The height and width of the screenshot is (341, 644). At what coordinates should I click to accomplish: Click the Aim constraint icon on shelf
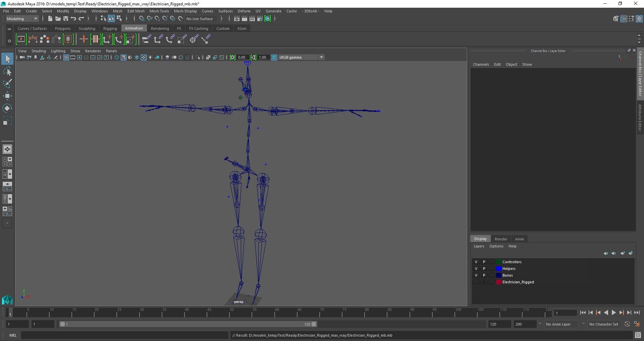(x=194, y=39)
